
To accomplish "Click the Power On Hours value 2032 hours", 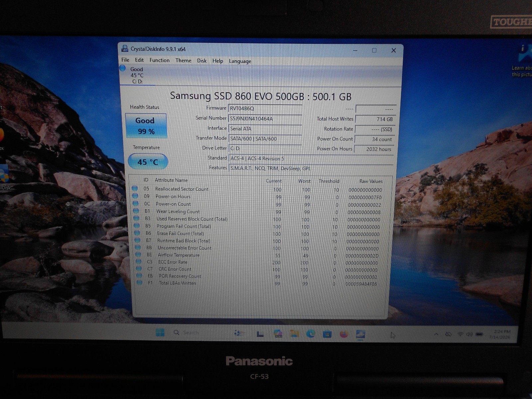I will pyautogui.click(x=374, y=149).
